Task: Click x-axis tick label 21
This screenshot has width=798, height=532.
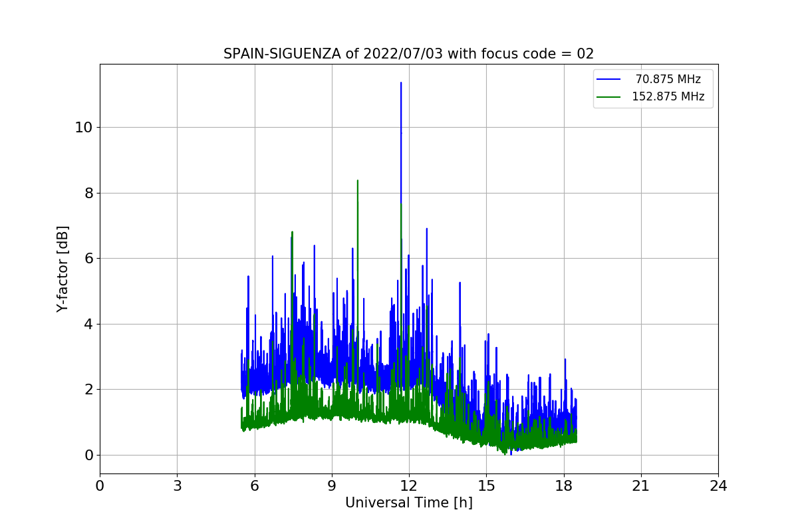Action: (641, 486)
